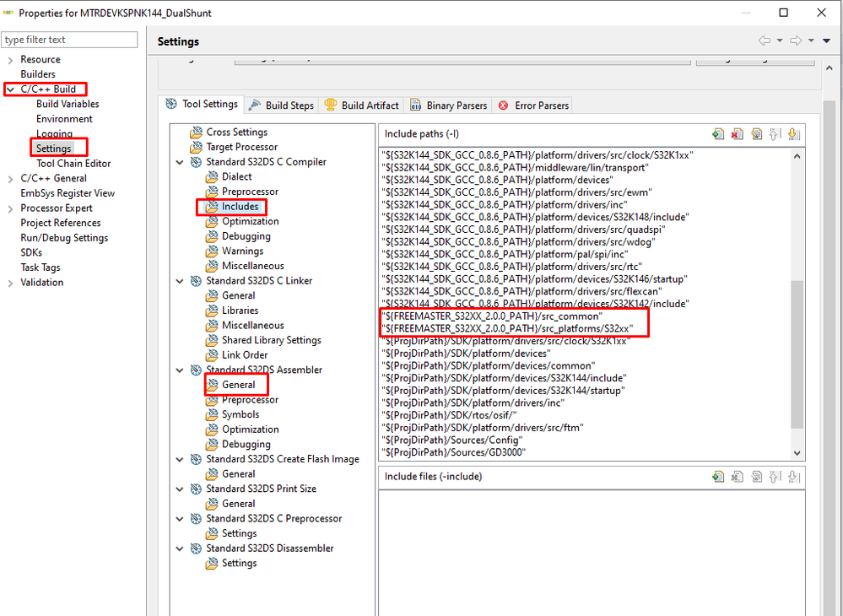The image size is (843, 616).
Task: Click include paths list scroll down arrow
Action: pyautogui.click(x=797, y=453)
